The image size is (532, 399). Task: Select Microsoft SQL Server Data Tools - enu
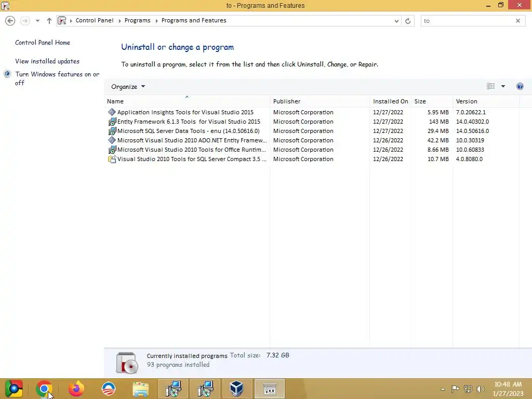pyautogui.click(x=188, y=131)
